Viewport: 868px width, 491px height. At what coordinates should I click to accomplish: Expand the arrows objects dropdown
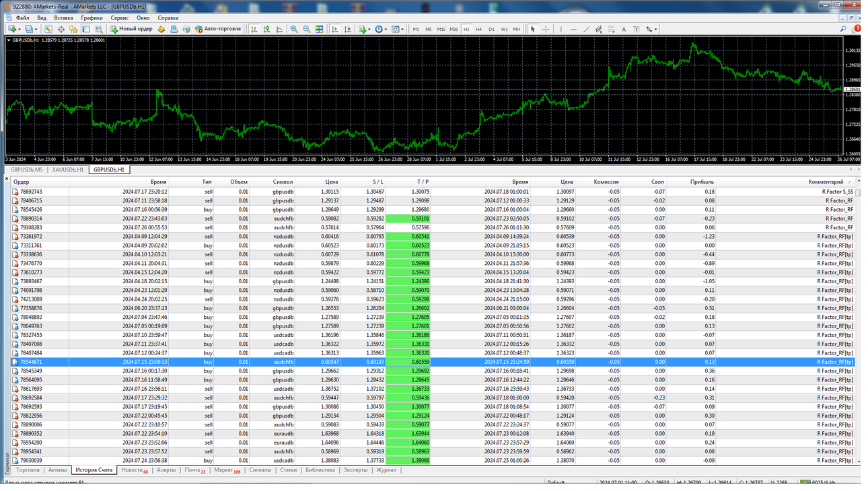(x=655, y=30)
